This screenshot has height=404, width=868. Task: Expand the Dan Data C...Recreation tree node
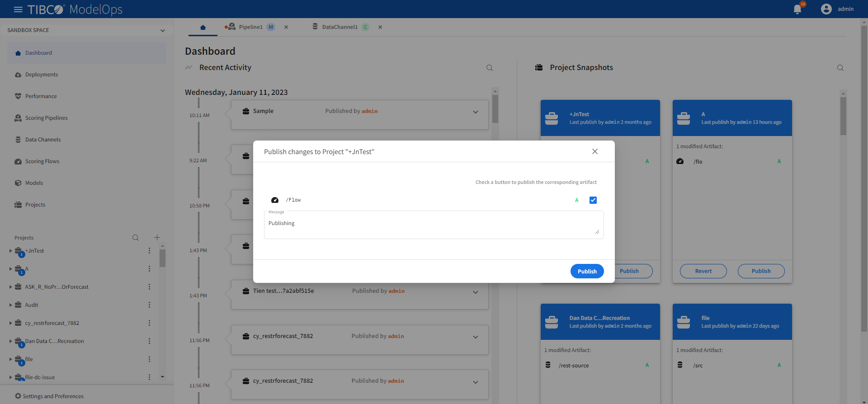(10, 341)
